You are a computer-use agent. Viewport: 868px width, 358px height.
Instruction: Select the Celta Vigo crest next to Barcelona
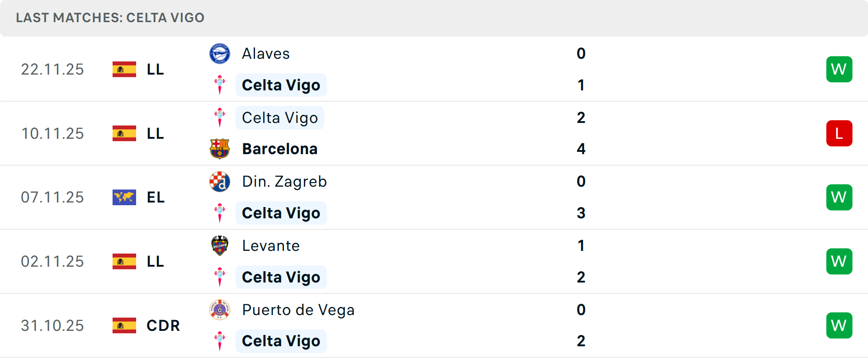[x=220, y=118]
